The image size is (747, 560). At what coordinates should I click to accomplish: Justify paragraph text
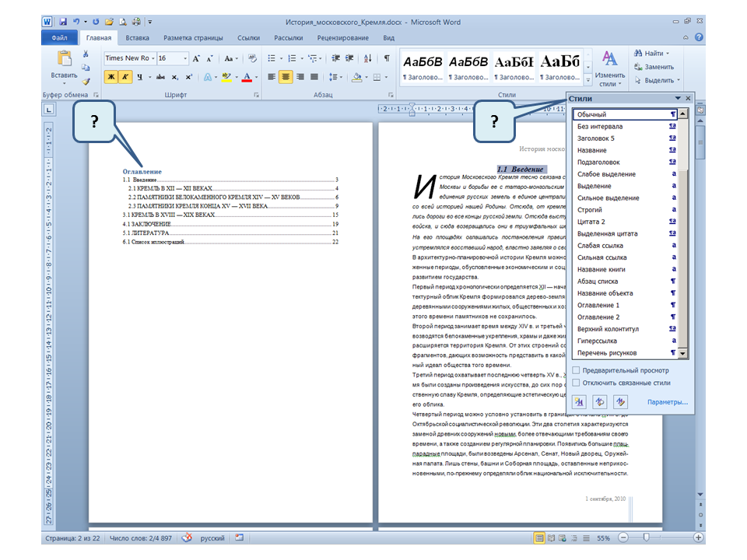(x=314, y=77)
